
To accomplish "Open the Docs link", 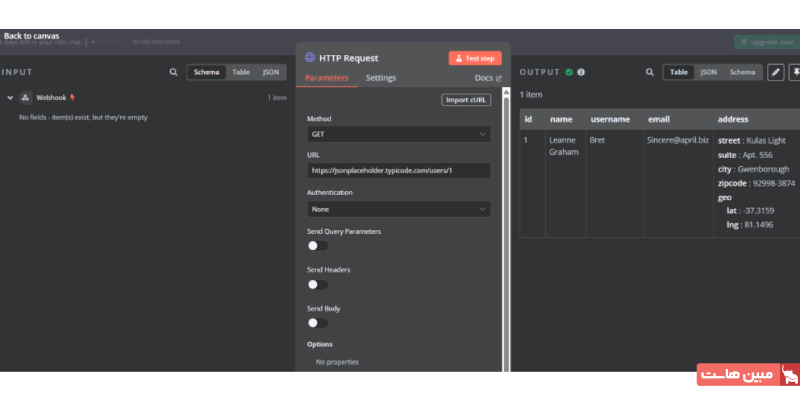I will [x=488, y=78].
